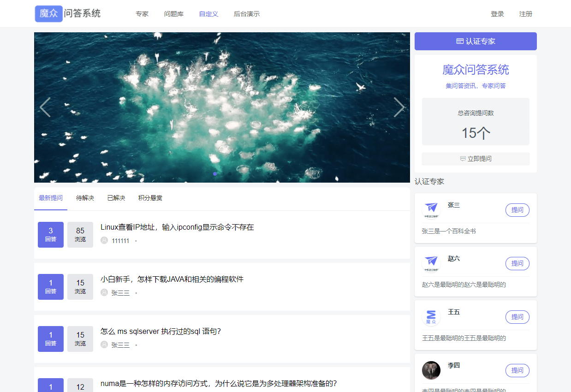Image resolution: width=571 pixels, height=392 pixels.
Task: Click 王五 expert avatar
Action: (431, 317)
